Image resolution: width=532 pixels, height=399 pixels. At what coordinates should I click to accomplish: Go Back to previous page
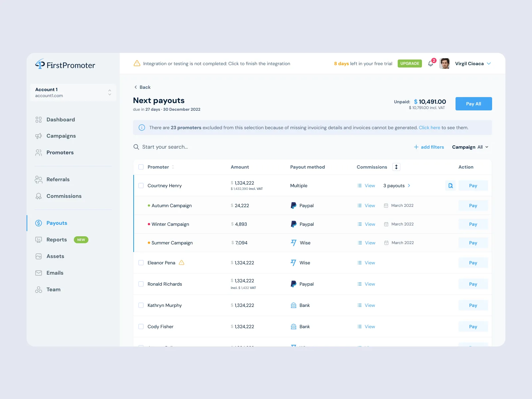[142, 87]
